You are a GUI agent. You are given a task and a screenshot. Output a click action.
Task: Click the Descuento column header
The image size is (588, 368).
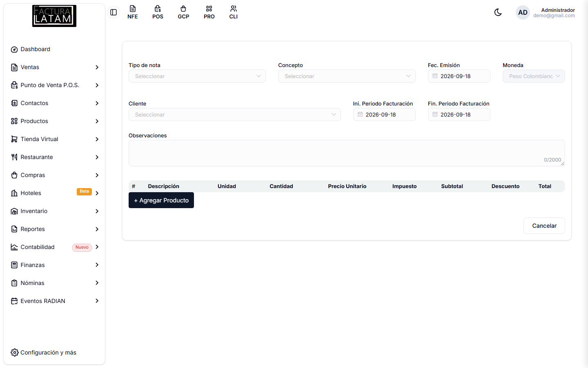(x=506, y=186)
